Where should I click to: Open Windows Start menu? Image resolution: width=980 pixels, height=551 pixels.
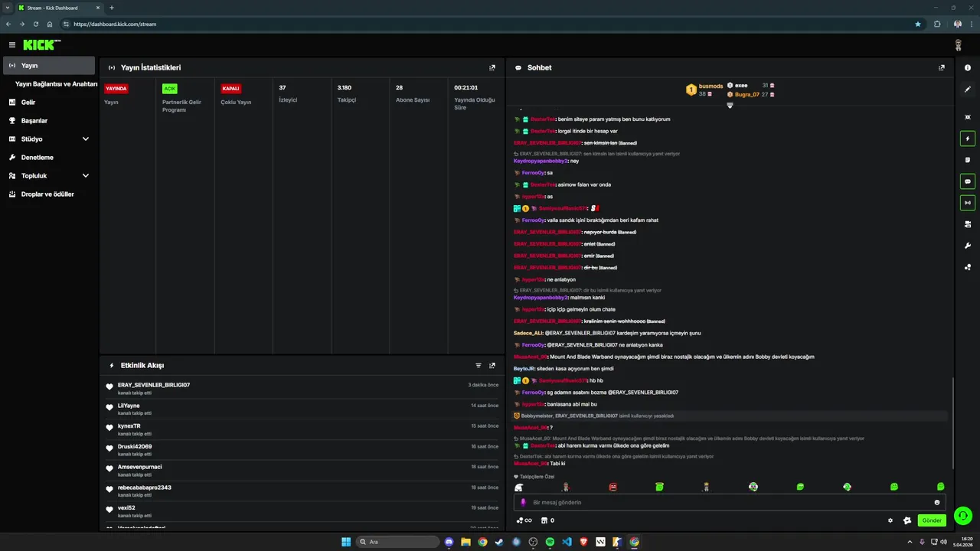(x=346, y=542)
